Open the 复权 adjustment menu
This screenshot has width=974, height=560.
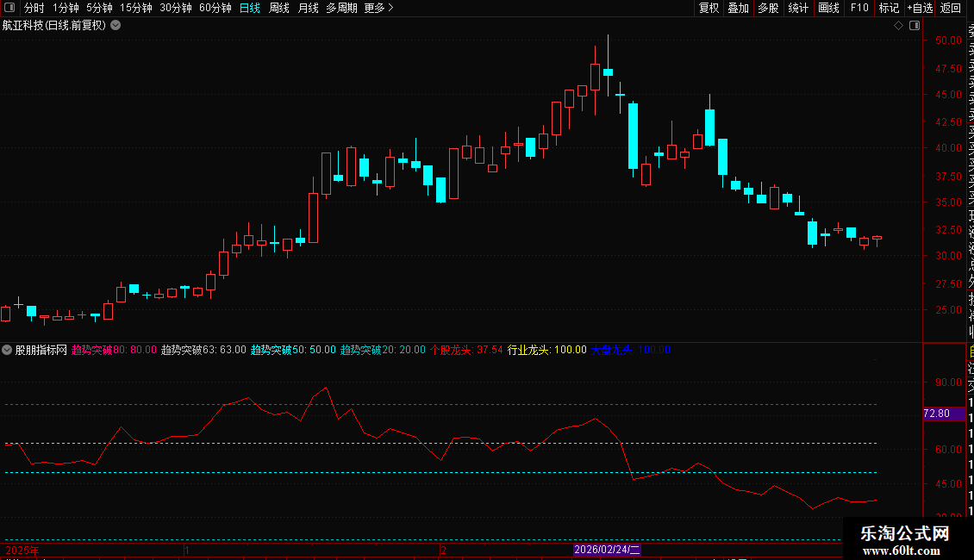(x=709, y=8)
